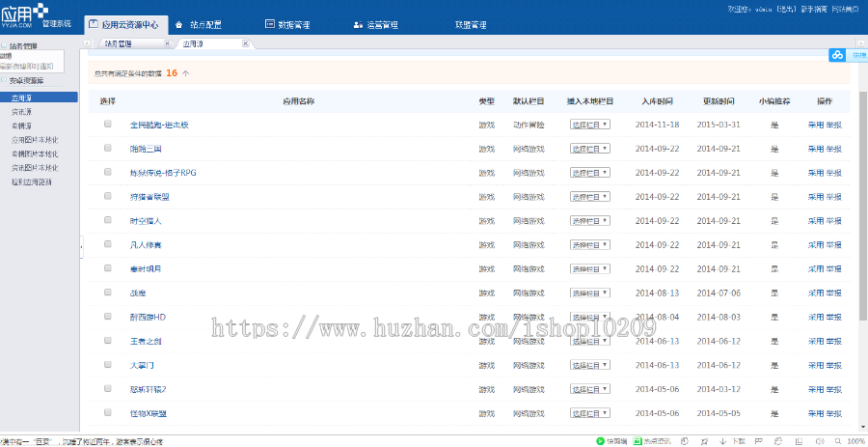Viewport: 868px width, 447px height.
Task: Collapse the left sidebar using the splitter handle
Action: [81, 248]
